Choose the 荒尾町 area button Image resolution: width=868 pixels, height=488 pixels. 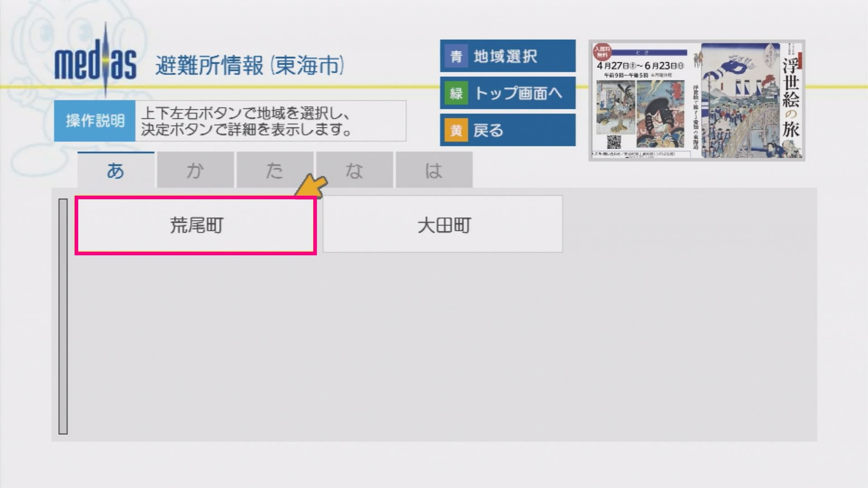pyautogui.click(x=196, y=225)
